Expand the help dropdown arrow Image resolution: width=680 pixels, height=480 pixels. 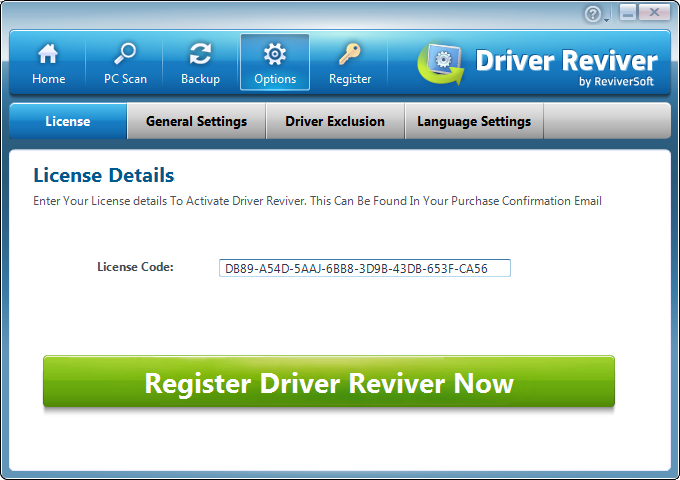pyautogui.click(x=606, y=19)
